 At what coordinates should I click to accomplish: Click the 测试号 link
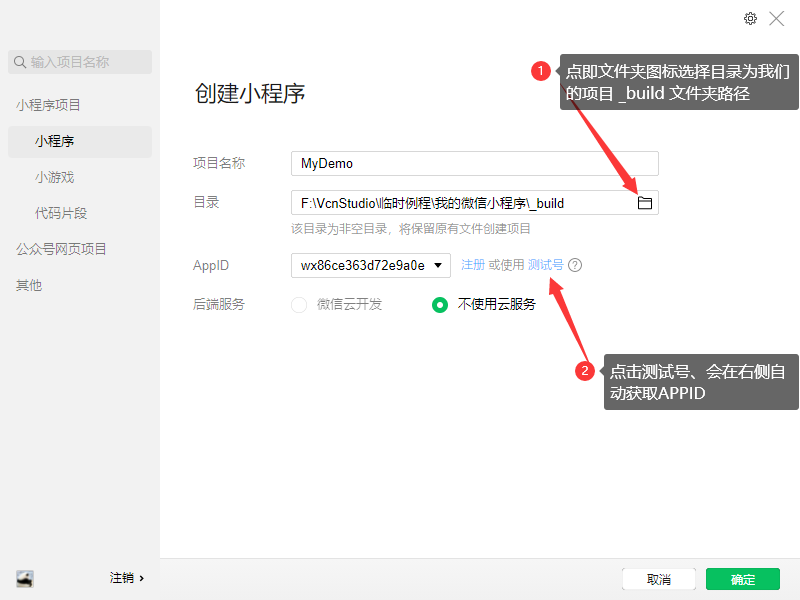(x=545, y=265)
